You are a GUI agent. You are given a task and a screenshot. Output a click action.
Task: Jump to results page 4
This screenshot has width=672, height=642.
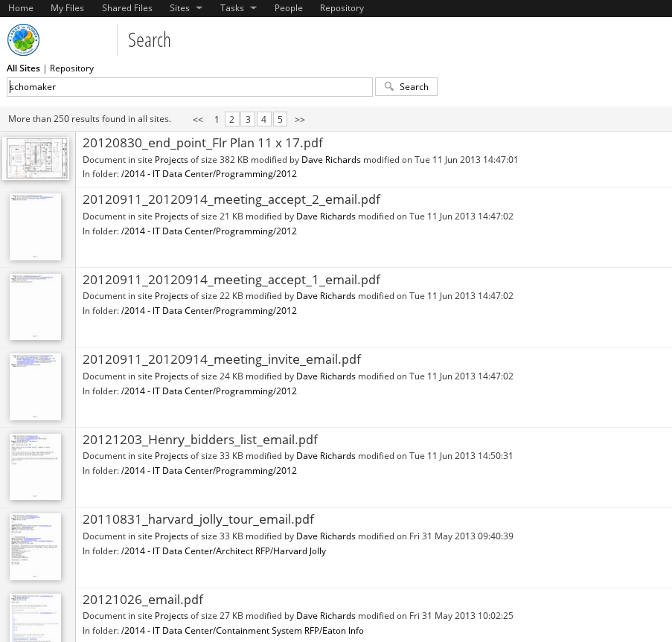(x=264, y=119)
